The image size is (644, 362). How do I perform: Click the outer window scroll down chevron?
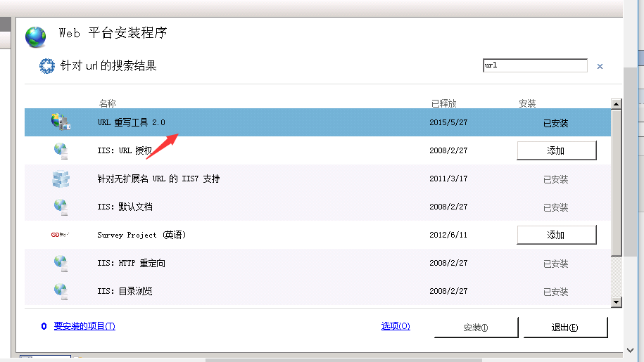point(631,350)
